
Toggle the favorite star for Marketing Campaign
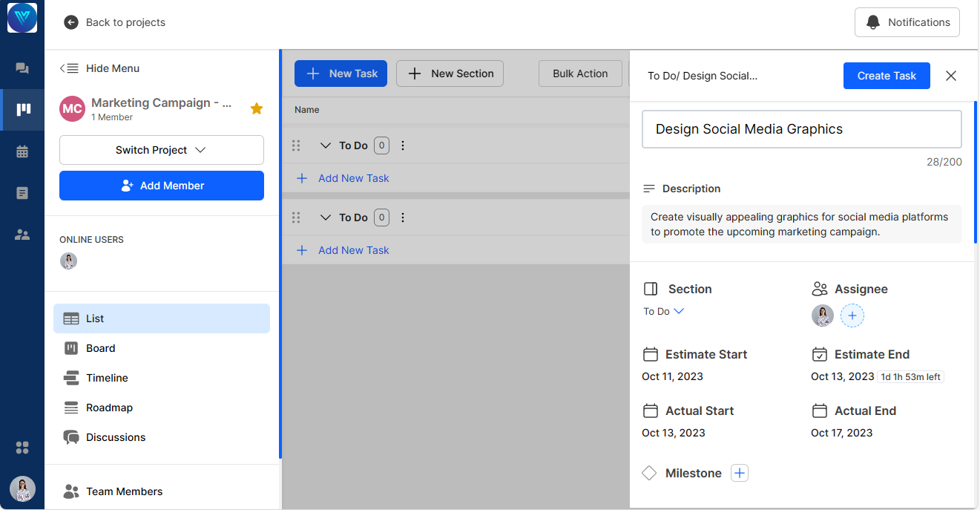pyautogui.click(x=257, y=109)
